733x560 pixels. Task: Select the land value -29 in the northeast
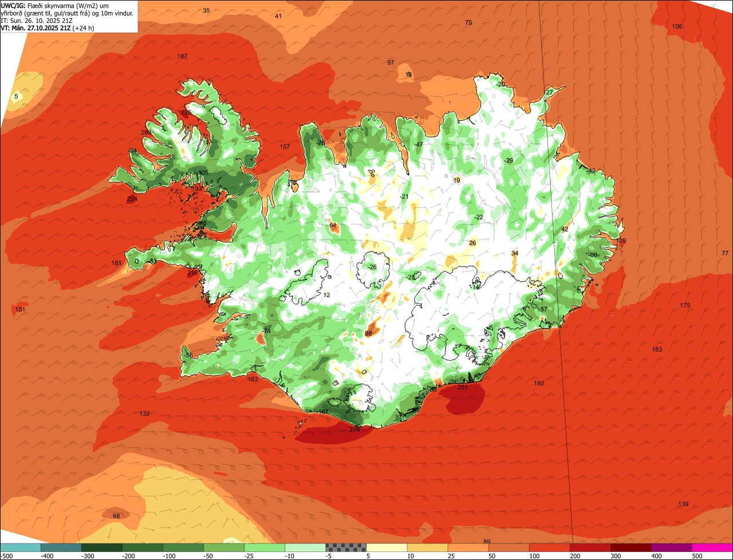click(x=508, y=160)
